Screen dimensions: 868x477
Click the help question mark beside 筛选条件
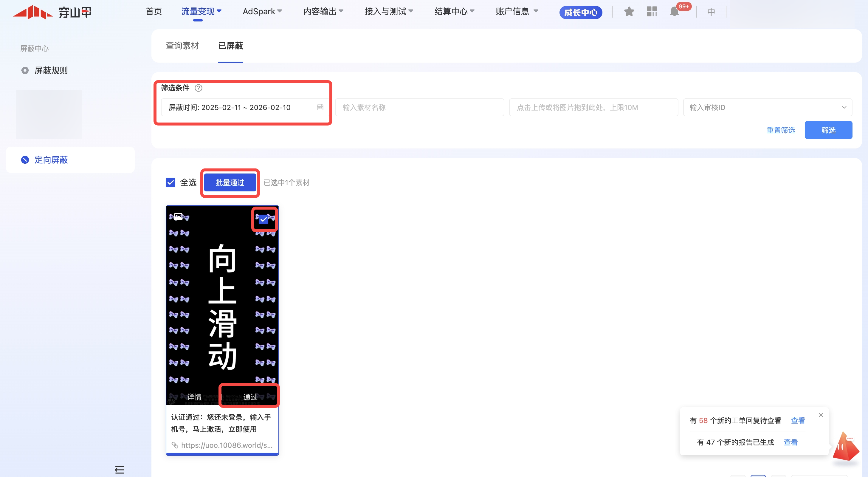point(199,88)
